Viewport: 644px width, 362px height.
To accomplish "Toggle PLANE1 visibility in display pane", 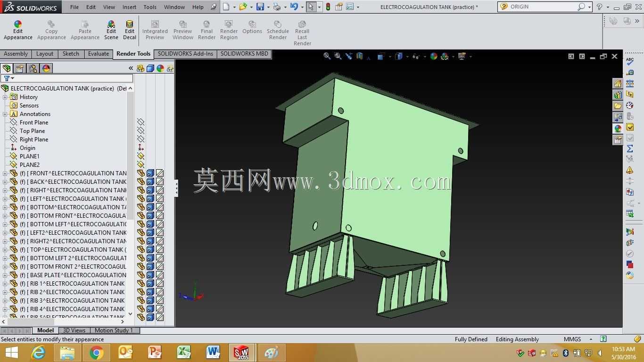I will (140, 156).
